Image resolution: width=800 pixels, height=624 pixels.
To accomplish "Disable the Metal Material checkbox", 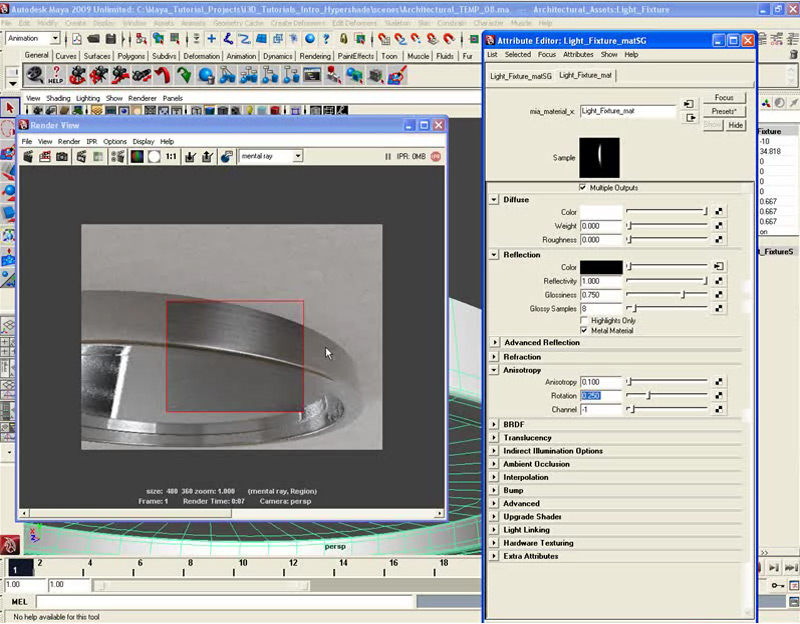I will pos(586,330).
